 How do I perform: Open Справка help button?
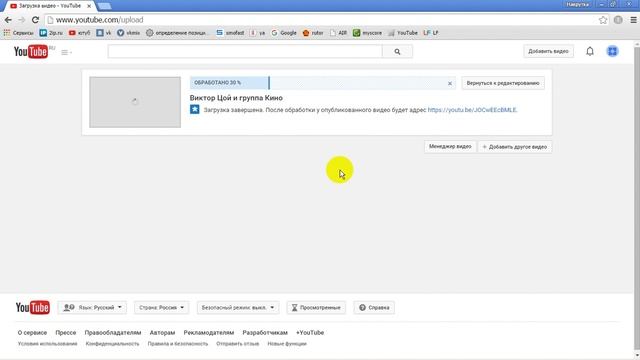click(374, 307)
